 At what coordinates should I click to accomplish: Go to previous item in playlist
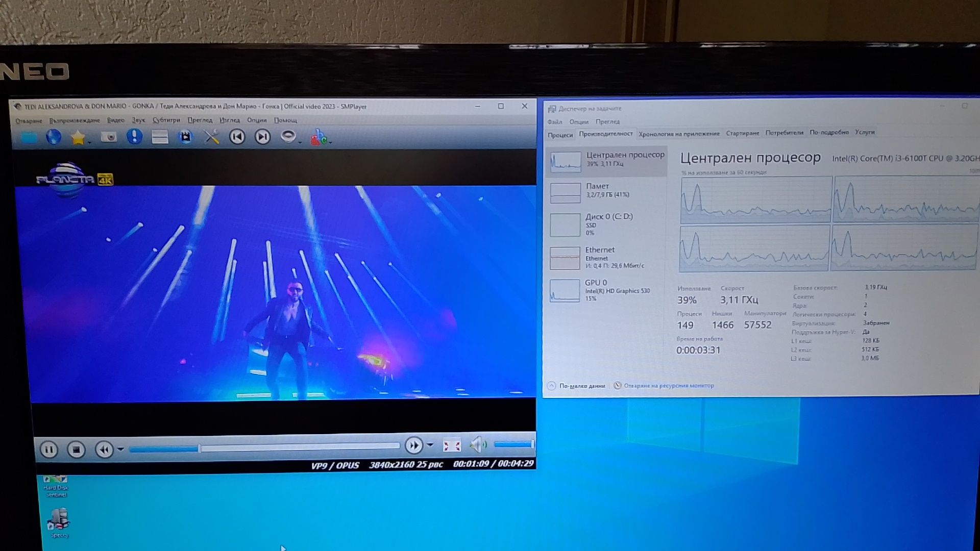point(237,137)
